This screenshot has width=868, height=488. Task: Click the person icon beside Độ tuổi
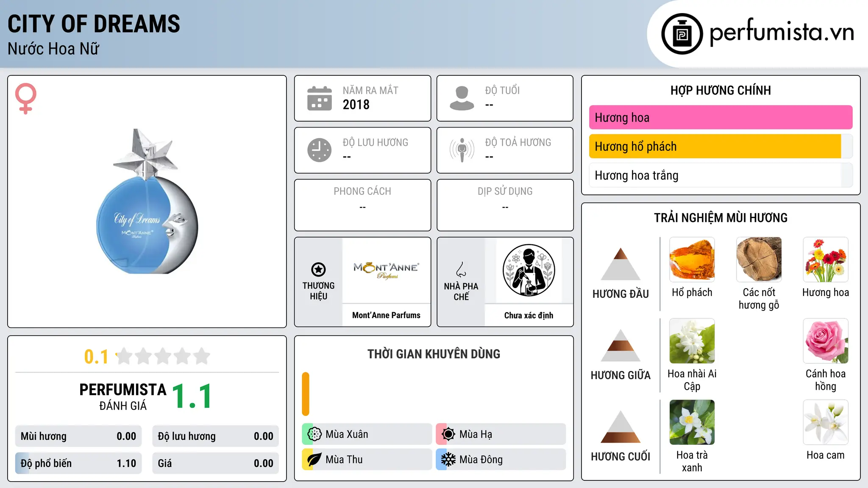coord(462,98)
